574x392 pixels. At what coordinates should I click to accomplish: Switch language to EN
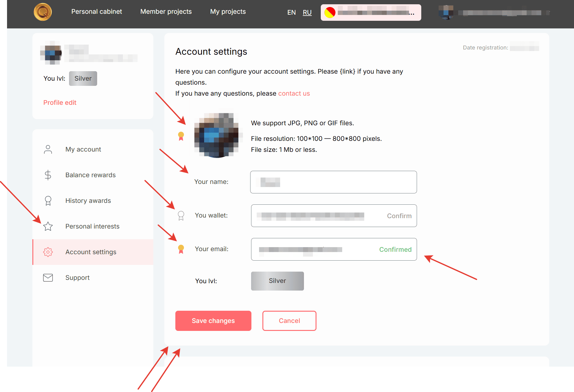pos(291,12)
